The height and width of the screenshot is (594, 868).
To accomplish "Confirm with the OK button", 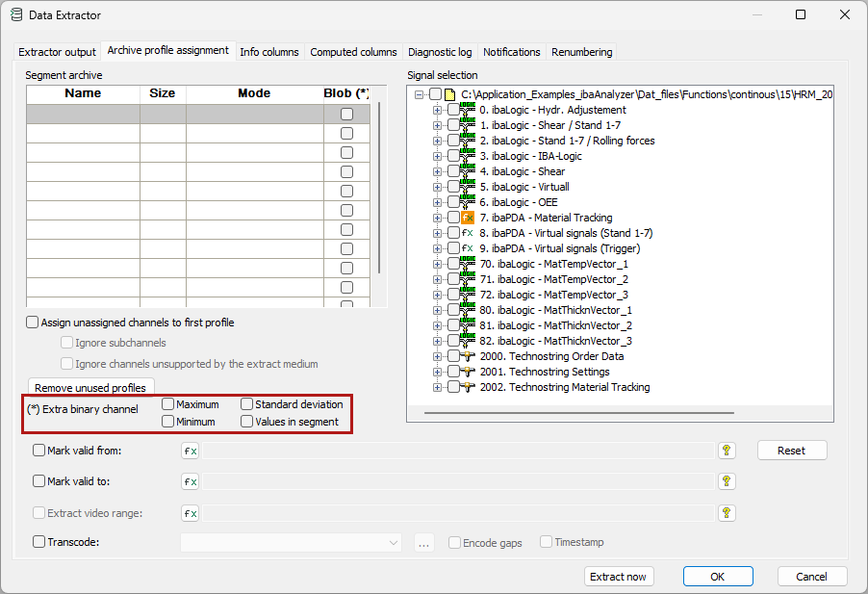I will tap(718, 577).
